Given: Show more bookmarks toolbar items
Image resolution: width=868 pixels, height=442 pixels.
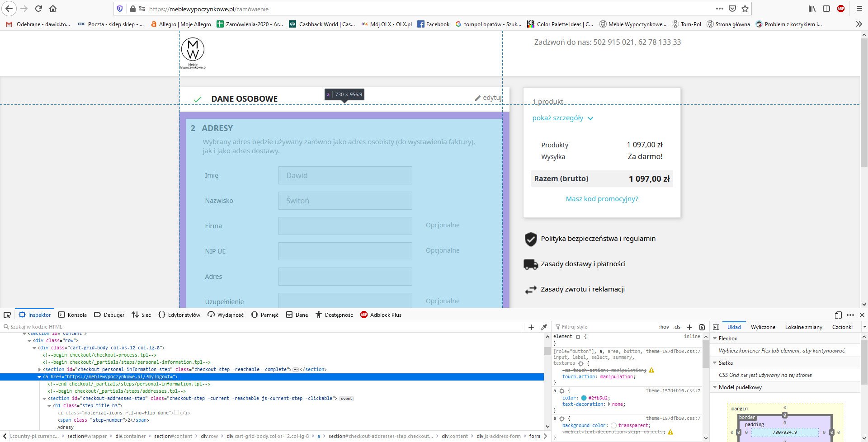Looking at the screenshot, I should [859, 24].
